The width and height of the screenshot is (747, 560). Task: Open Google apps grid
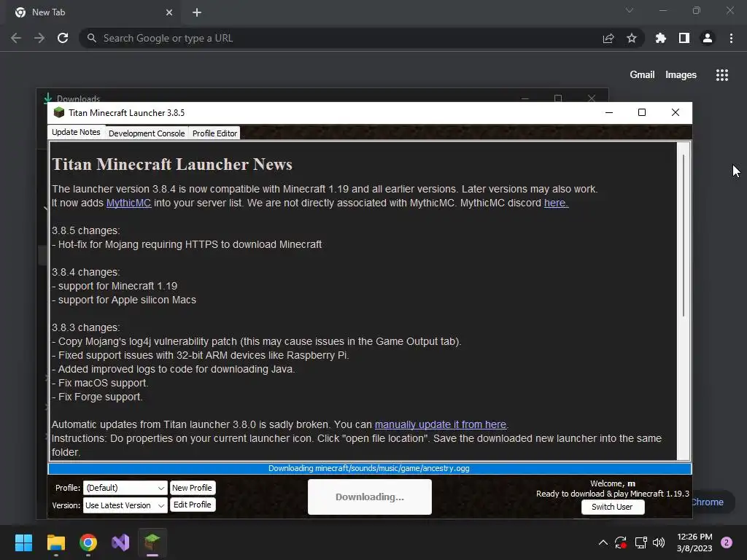point(722,75)
